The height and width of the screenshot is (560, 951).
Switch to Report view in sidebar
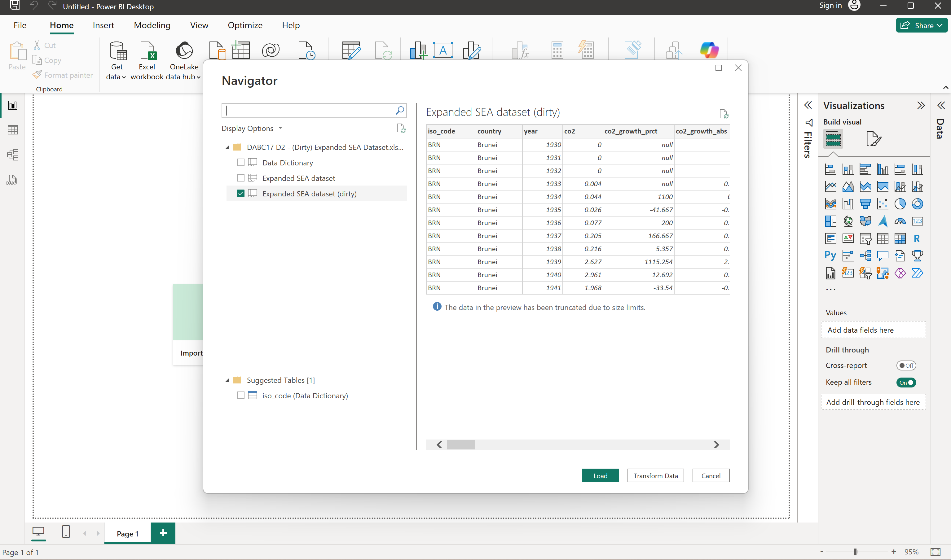point(13,105)
